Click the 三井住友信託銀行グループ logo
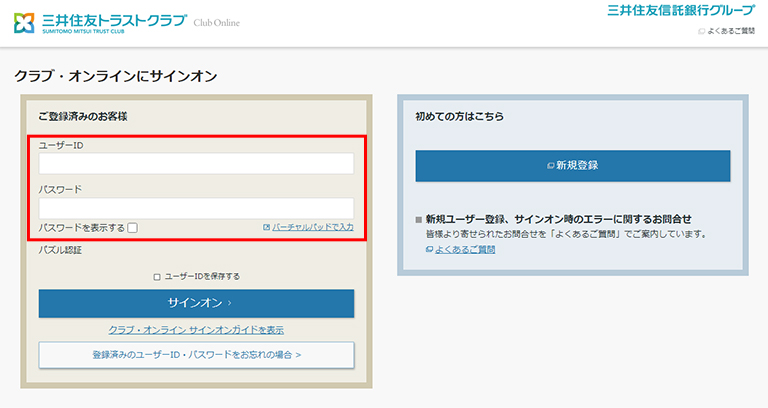Viewport: 768px width, 408px height. click(x=680, y=11)
